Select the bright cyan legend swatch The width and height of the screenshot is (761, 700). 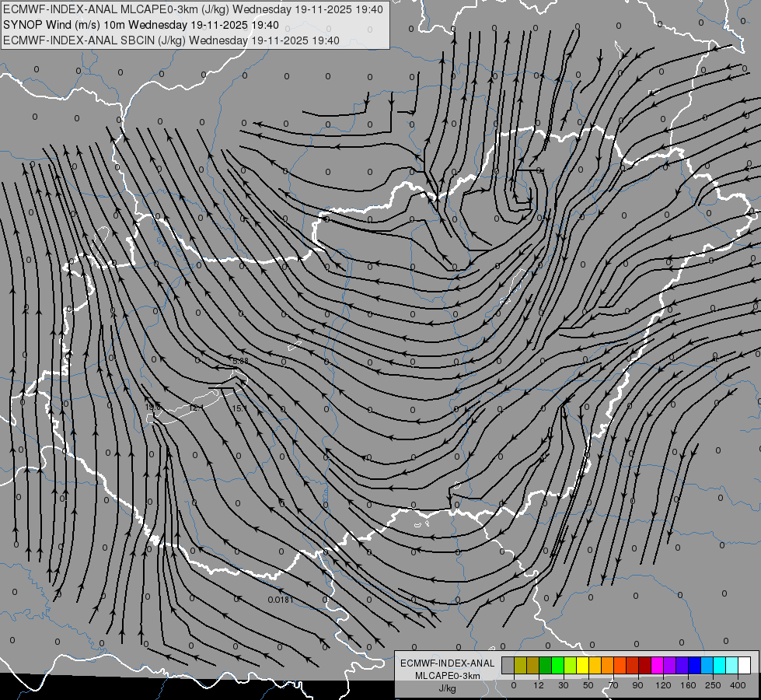pos(721,665)
